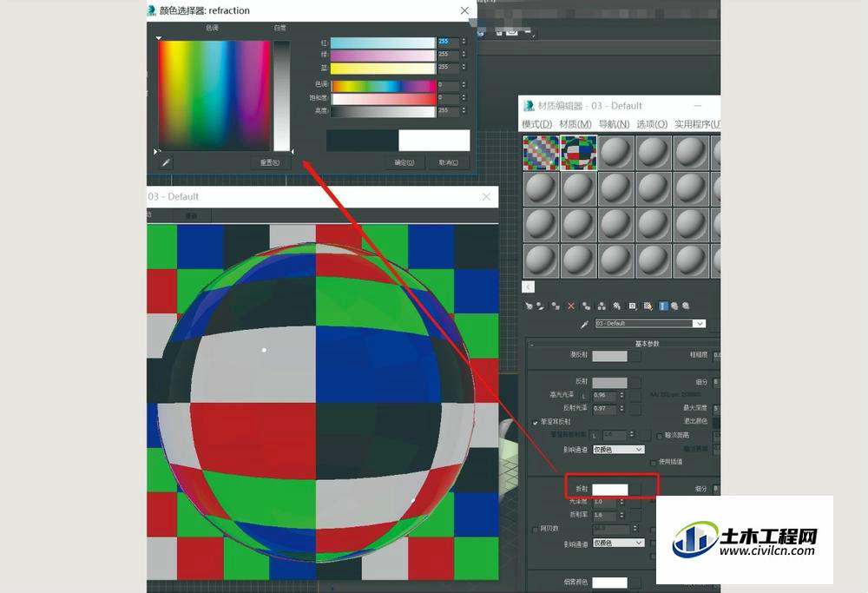Click inside the hue color spectrum field
This screenshot has width=868, height=593.
(x=214, y=96)
